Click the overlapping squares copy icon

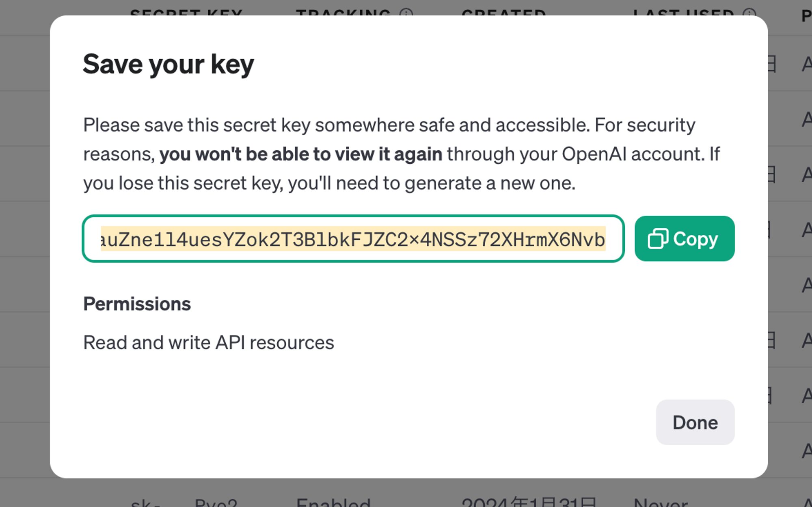657,238
